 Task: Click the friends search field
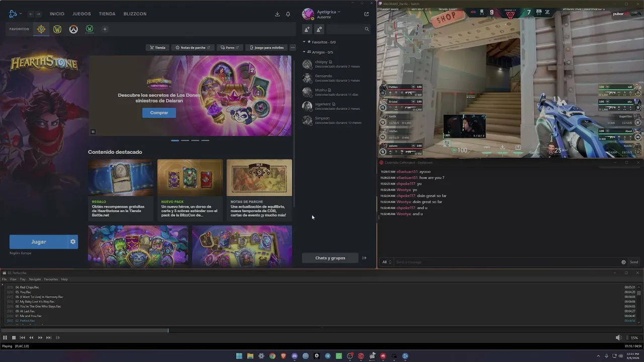(348, 29)
